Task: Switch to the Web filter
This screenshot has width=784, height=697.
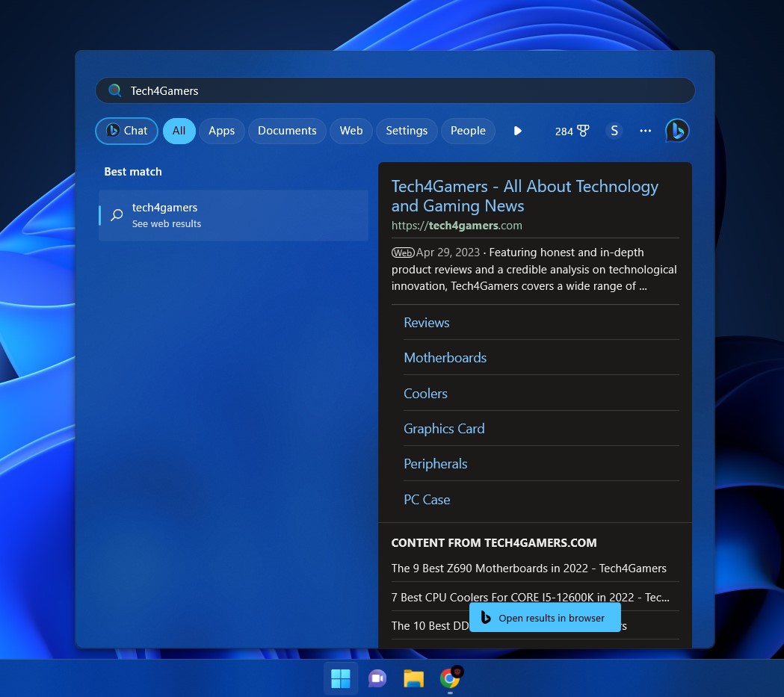Action: [351, 131]
